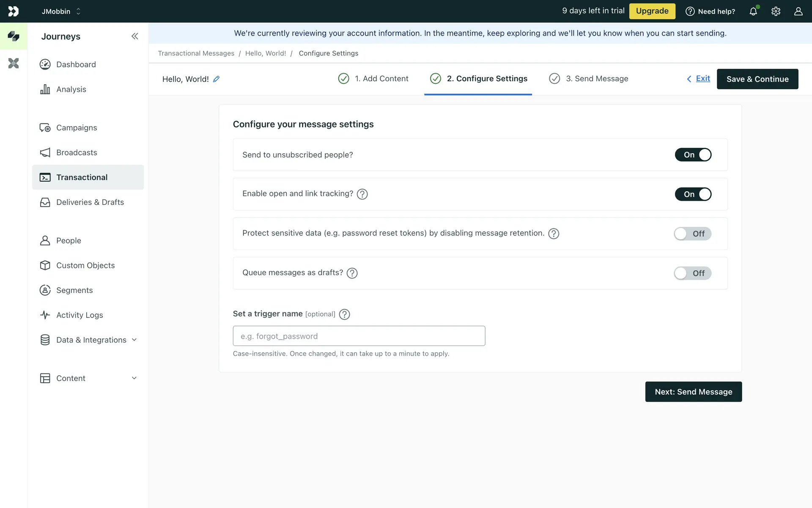Collapse the Journeys sidebar with double chevron
The width and height of the screenshot is (812, 508).
134,36
